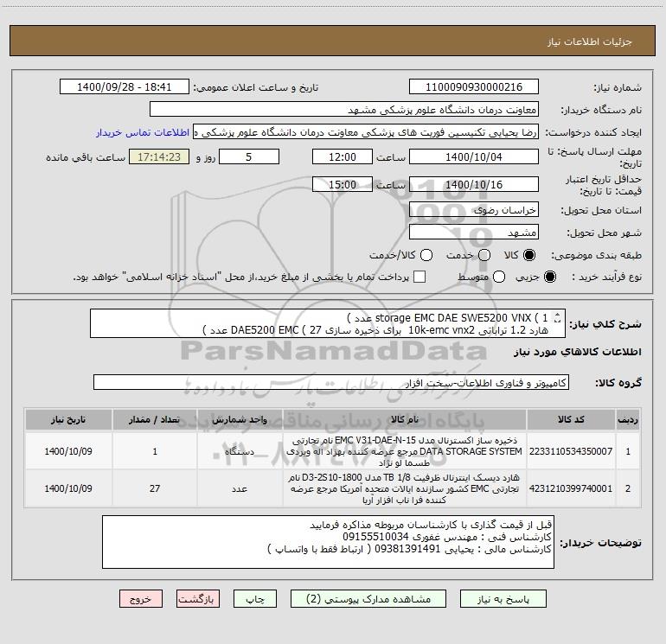Click the technical expert phone 09155510034
Image resolution: width=666 pixels, height=644 pixels.
click(375, 537)
